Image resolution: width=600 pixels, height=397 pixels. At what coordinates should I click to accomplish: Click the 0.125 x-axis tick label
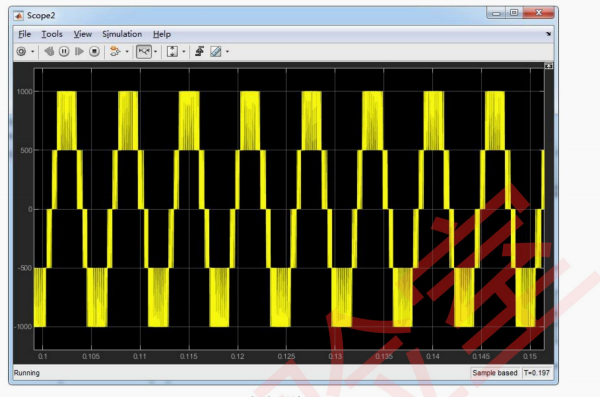pos(286,356)
